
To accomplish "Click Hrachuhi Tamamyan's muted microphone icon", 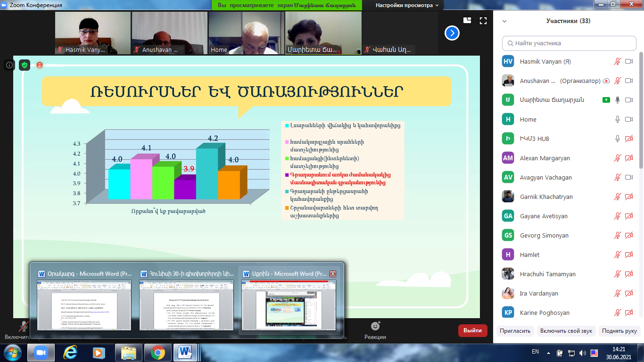I will pyautogui.click(x=617, y=274).
